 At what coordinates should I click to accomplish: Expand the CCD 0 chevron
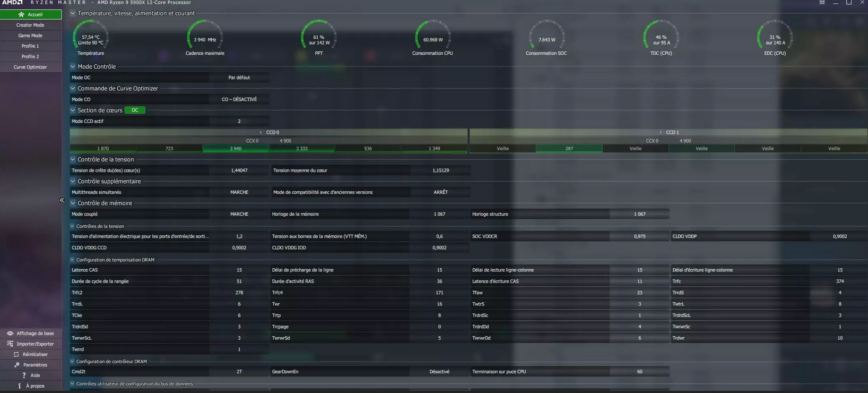(x=261, y=132)
